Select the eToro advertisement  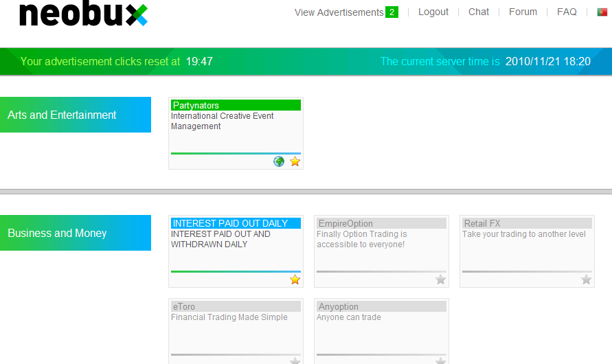coord(183,307)
